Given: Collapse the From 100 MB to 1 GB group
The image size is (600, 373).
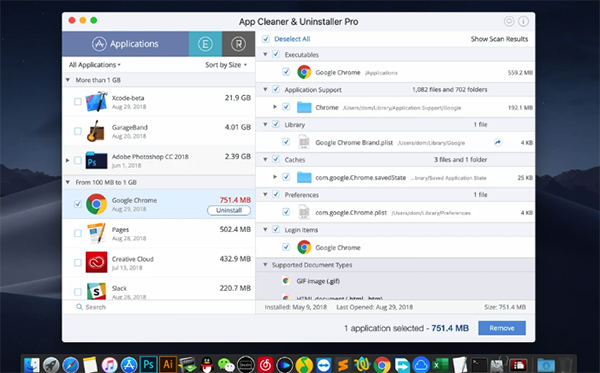Looking at the screenshot, I should pos(68,182).
